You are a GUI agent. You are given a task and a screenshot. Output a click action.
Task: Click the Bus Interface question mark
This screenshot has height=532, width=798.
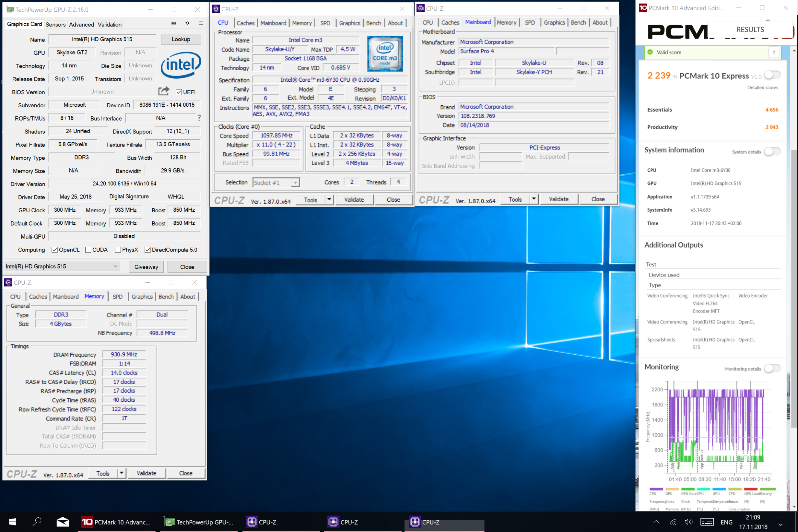coord(199,118)
